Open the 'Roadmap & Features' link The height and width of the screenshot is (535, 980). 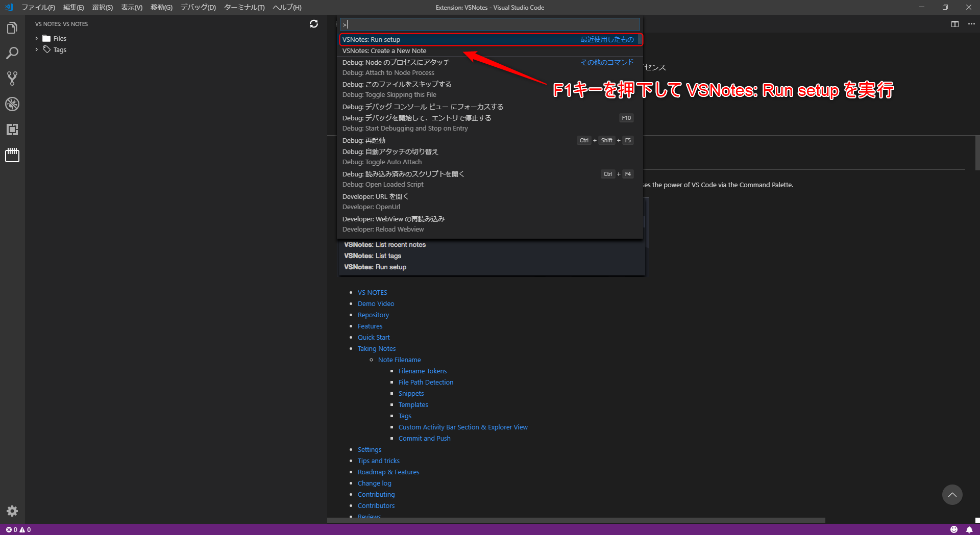388,472
